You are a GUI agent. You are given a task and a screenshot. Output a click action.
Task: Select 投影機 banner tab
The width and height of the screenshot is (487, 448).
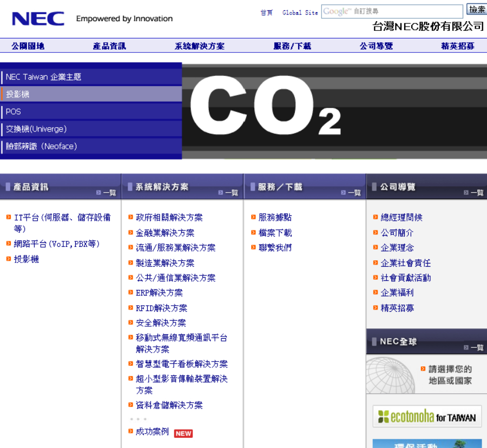(x=91, y=94)
